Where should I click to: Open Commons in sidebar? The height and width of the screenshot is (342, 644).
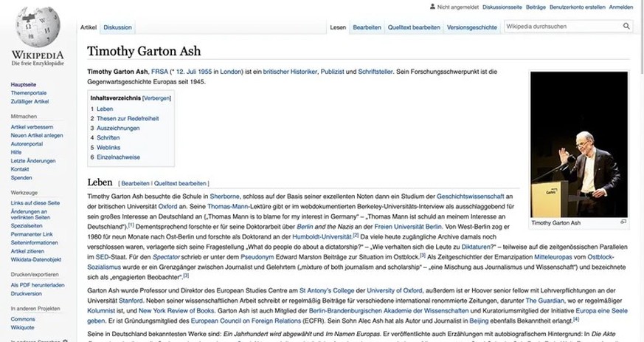[x=23, y=319]
